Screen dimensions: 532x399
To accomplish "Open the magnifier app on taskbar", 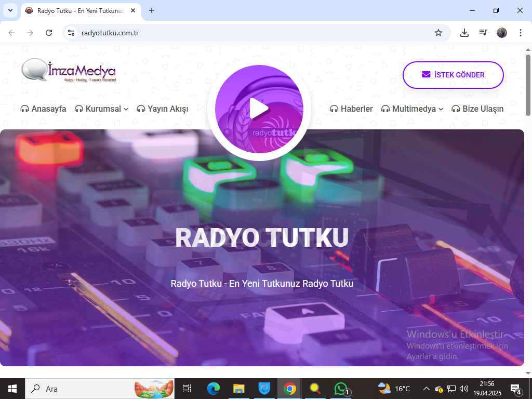I will 315,389.
